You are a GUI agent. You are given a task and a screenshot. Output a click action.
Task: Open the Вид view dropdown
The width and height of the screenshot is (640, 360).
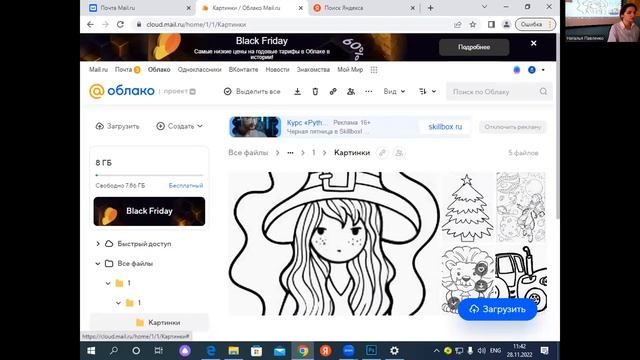(394, 91)
